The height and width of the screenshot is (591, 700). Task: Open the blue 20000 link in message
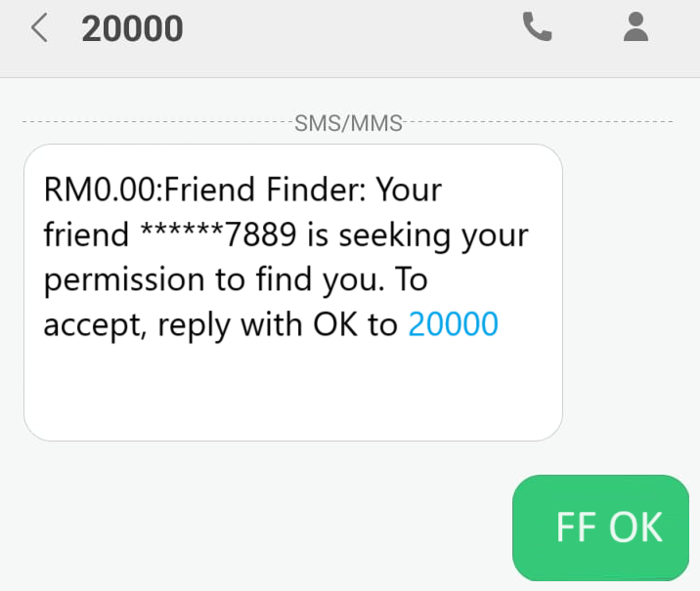coord(453,324)
